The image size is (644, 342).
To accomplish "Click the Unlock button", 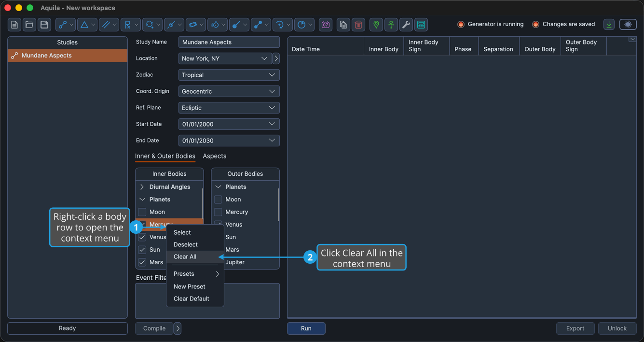I will pyautogui.click(x=617, y=328).
